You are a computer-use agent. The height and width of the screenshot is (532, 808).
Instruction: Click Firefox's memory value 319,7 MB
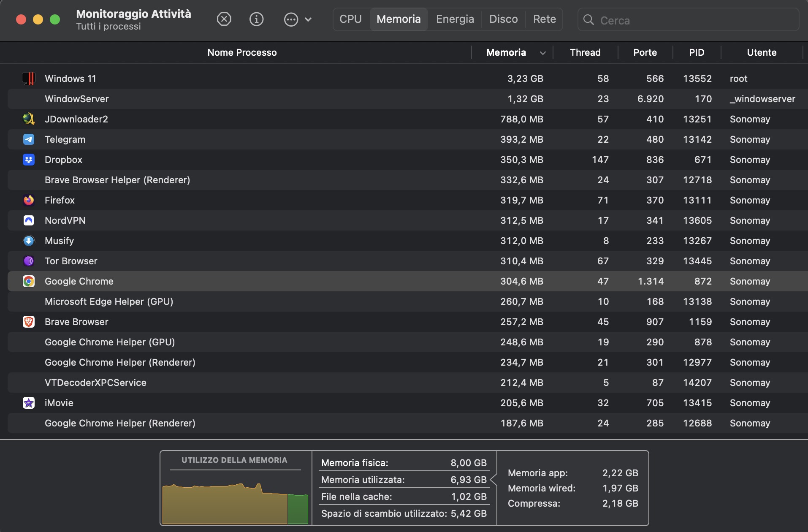[522, 200]
